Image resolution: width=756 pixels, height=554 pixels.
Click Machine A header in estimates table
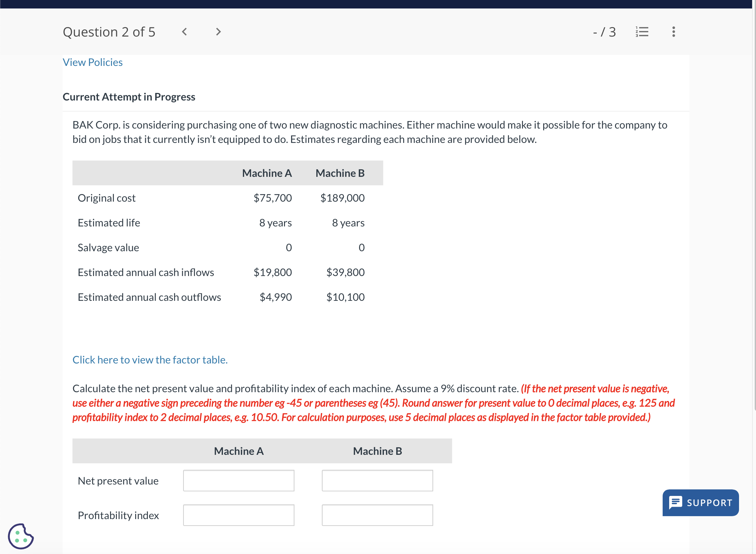[x=267, y=173]
